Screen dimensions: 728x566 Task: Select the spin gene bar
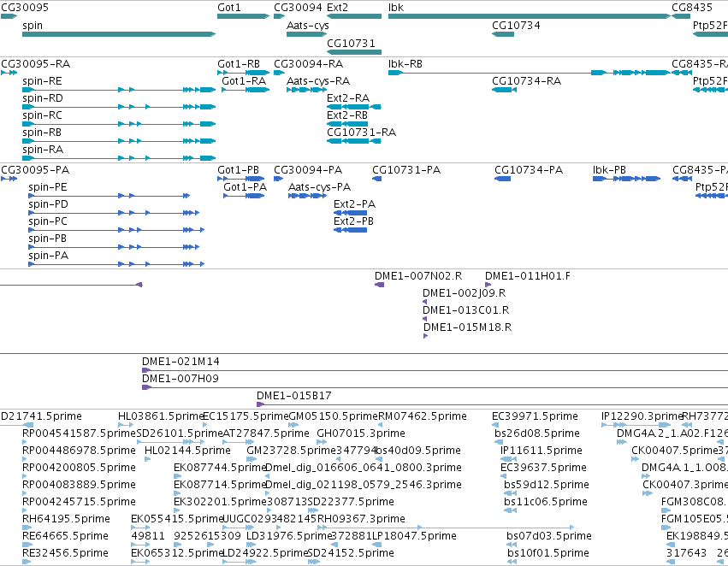(119, 34)
